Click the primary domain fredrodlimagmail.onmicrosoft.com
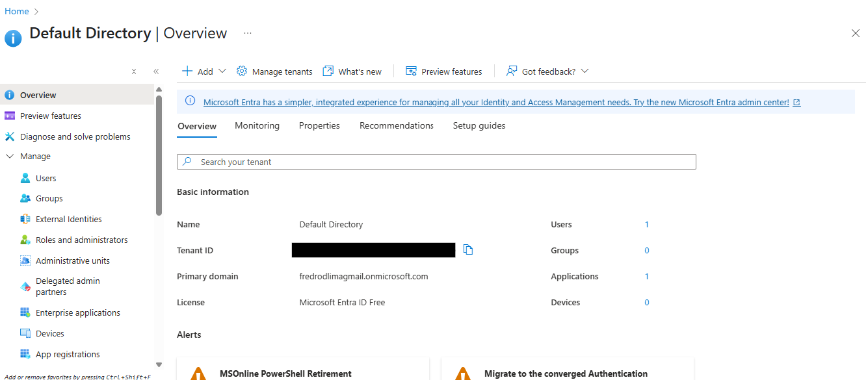This screenshot has width=868, height=380. [363, 276]
